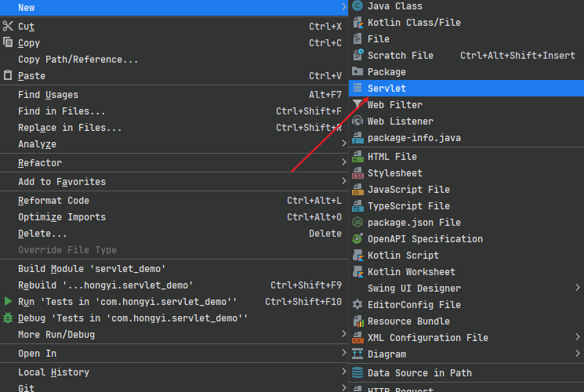Expand the Local History submenu arrow

[x=344, y=372]
